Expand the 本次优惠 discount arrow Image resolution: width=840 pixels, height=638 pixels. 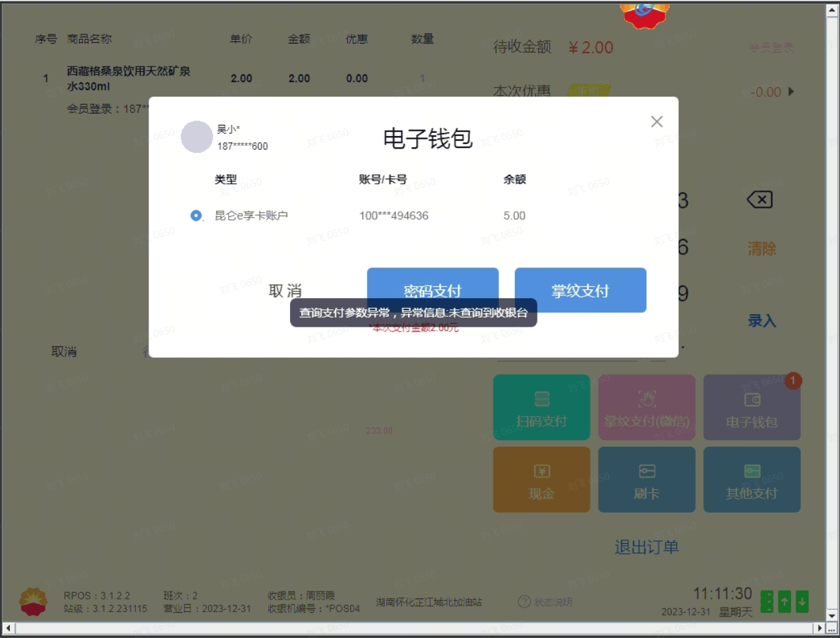(x=791, y=92)
